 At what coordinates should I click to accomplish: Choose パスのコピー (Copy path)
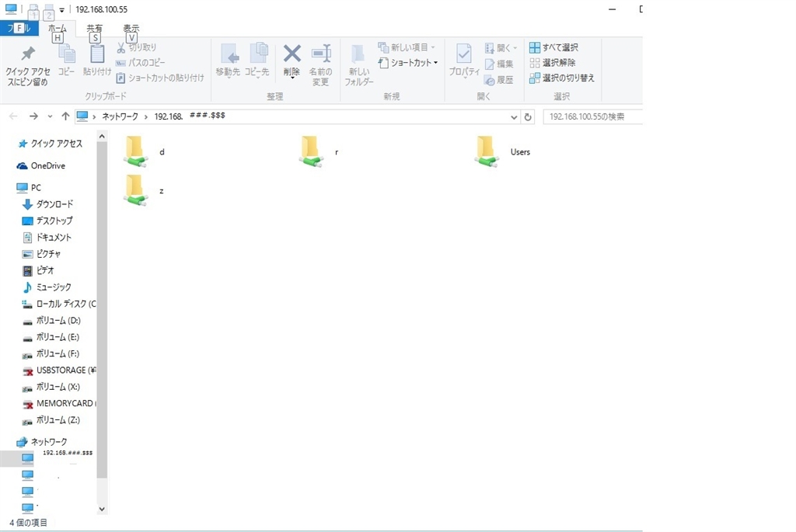click(140, 63)
